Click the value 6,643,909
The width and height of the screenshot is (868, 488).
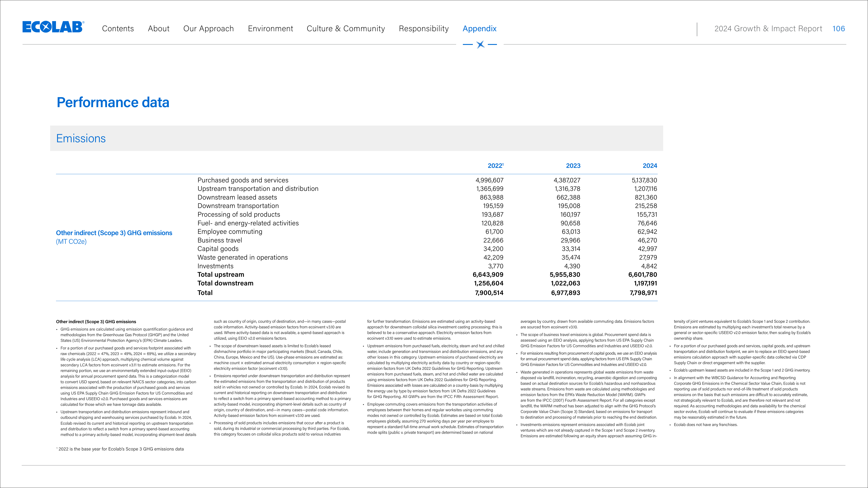point(488,275)
